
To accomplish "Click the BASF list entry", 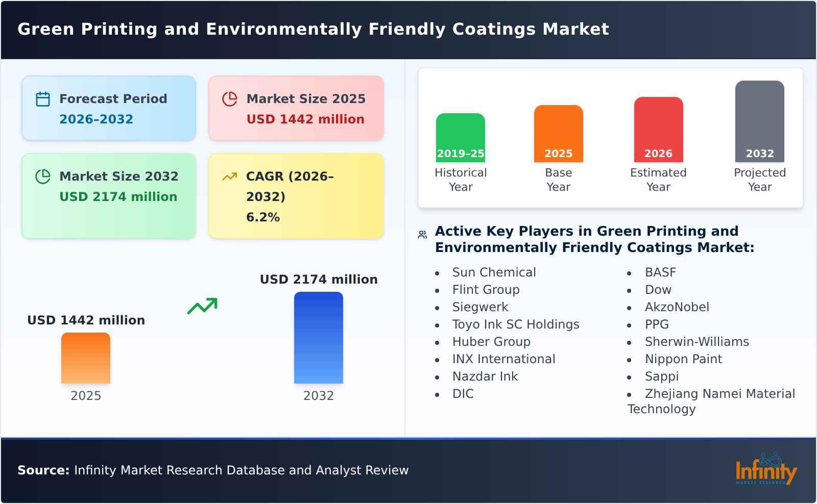I will pyautogui.click(x=660, y=272).
